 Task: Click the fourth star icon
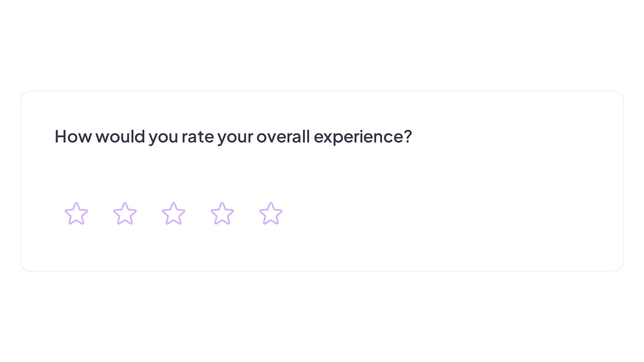[222, 214]
